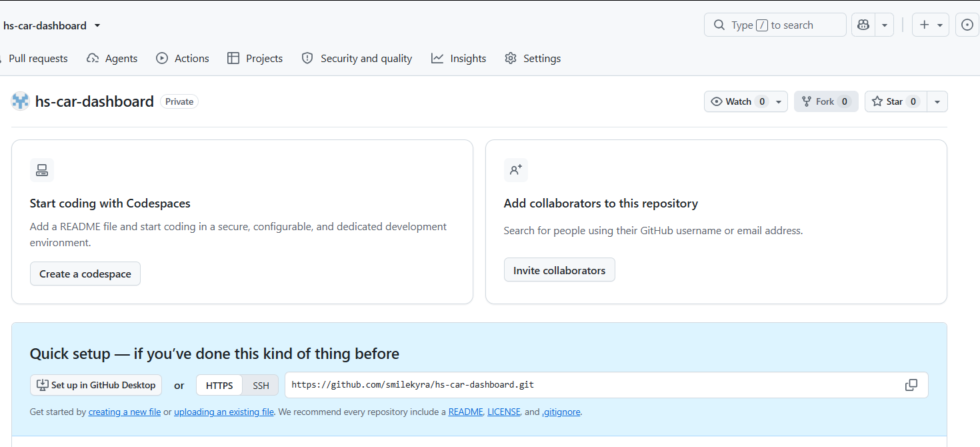
Task: Open the Projects tab
Action: pyautogui.click(x=255, y=59)
